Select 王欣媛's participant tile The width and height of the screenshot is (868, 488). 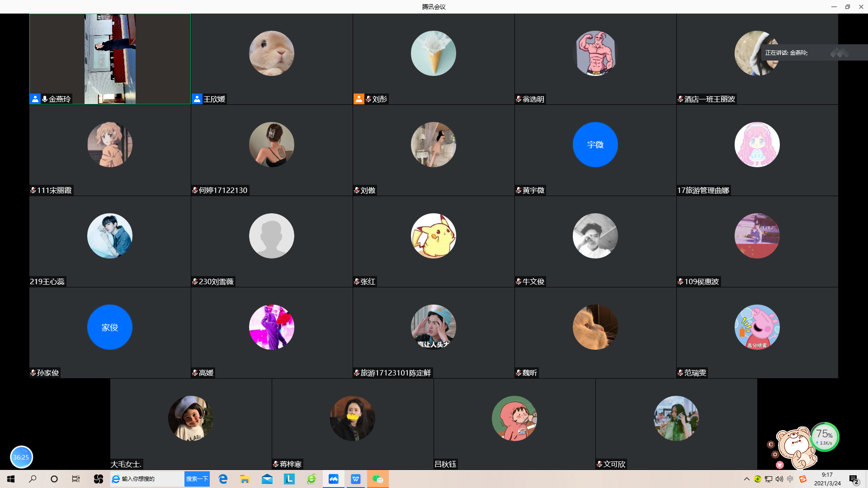[271, 59]
